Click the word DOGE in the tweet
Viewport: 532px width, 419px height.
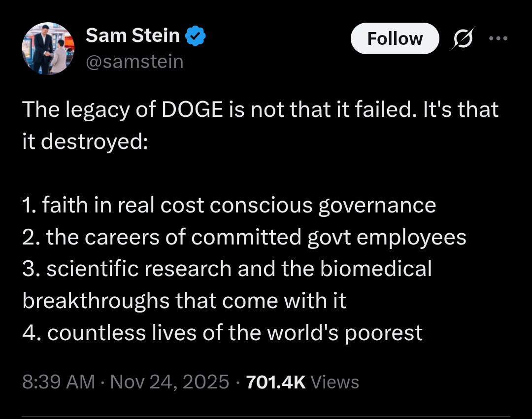(193, 109)
